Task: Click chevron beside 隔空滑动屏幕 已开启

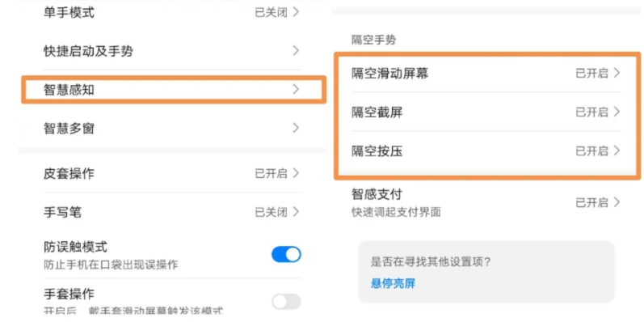Action: point(617,73)
